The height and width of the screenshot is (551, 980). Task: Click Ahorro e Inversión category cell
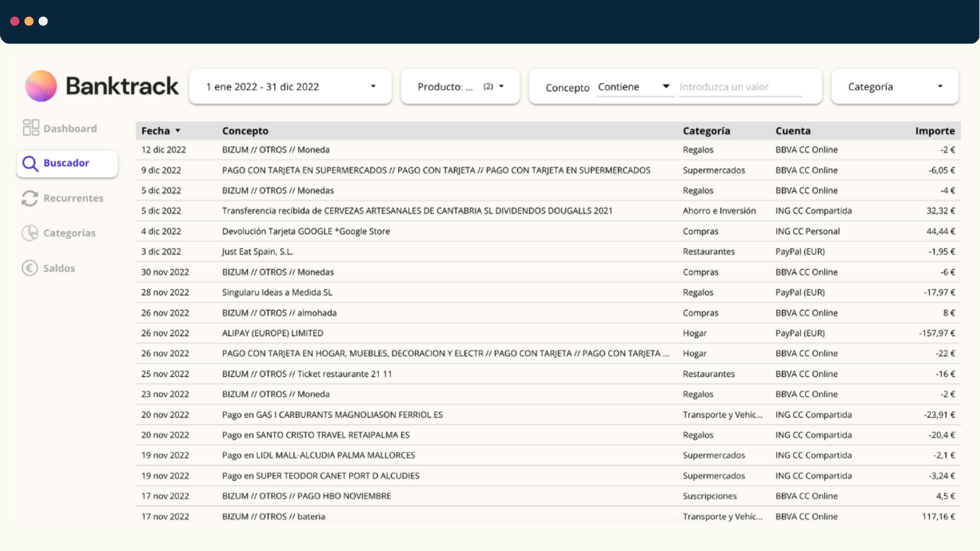(719, 211)
